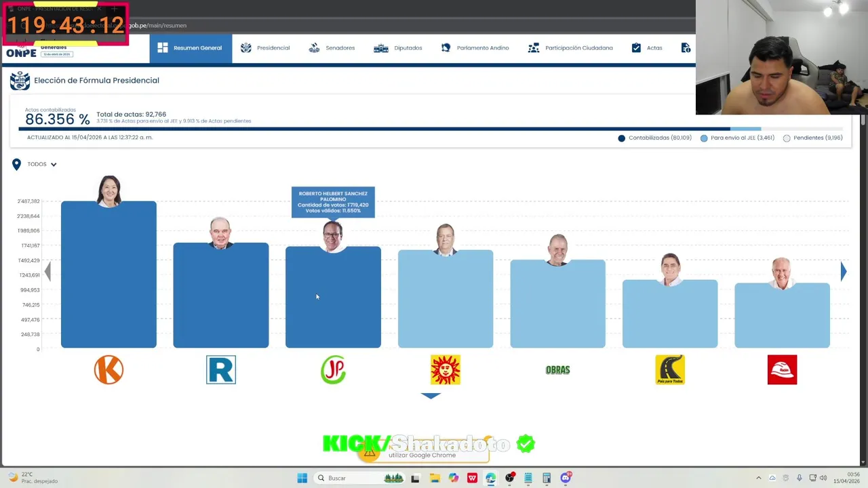868x488 pixels.
Task: Expand the TODOS region dropdown
Action: click(x=42, y=164)
